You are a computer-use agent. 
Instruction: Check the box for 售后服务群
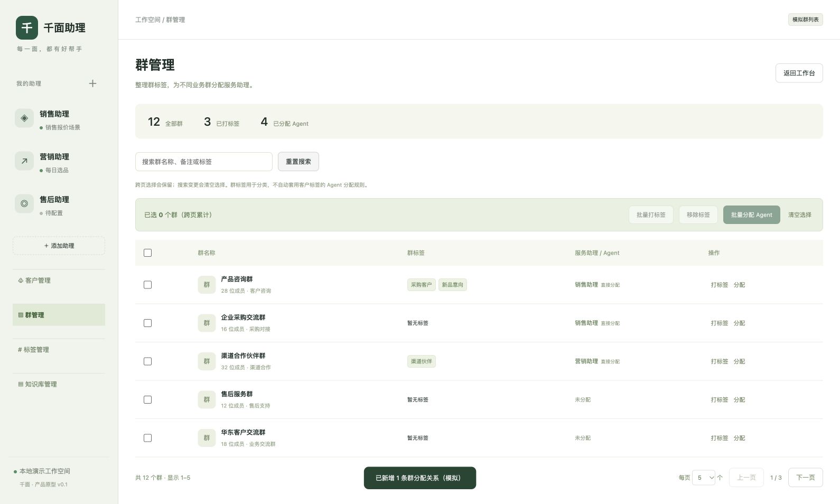[147, 400]
